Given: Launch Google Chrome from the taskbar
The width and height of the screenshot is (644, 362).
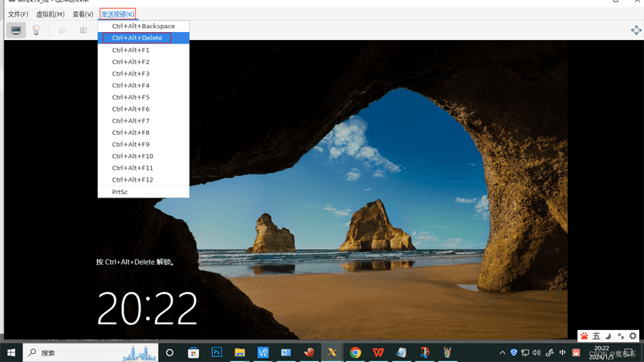Looking at the screenshot, I should coord(355,352).
